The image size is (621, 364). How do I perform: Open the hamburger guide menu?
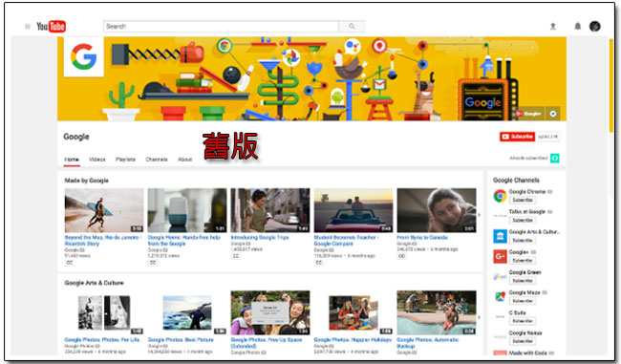(x=28, y=27)
